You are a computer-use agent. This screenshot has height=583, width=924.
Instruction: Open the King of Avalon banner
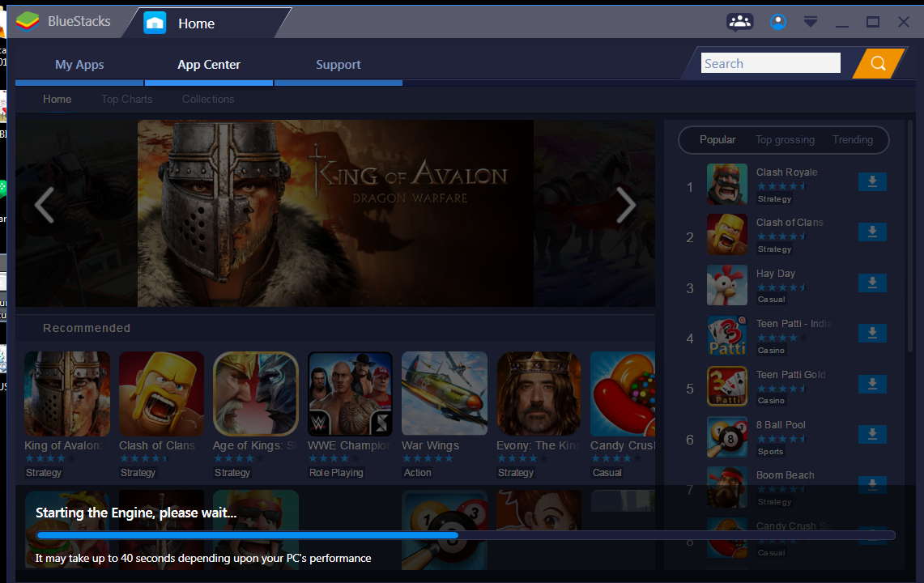[x=335, y=214]
